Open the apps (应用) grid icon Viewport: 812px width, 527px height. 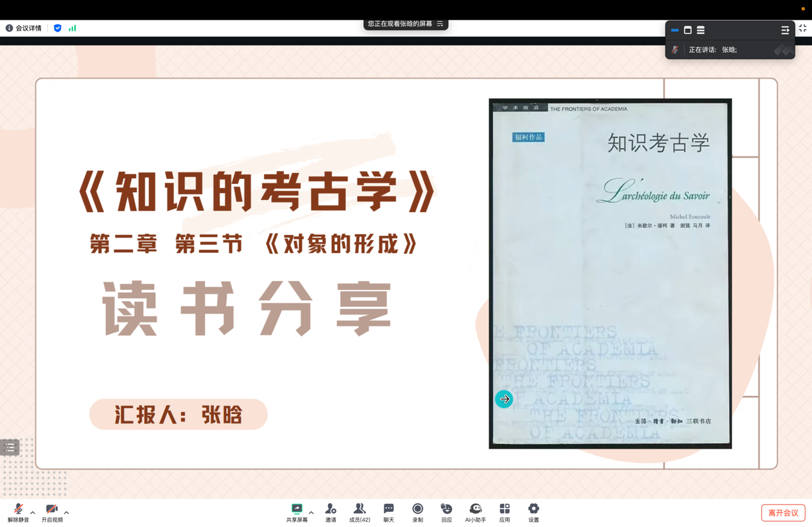point(504,512)
